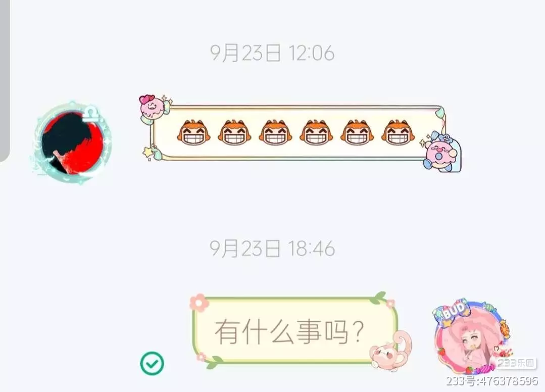This screenshot has height=392, width=545.
Task: Click the BUD badge on the avatar
Action: 452,311
